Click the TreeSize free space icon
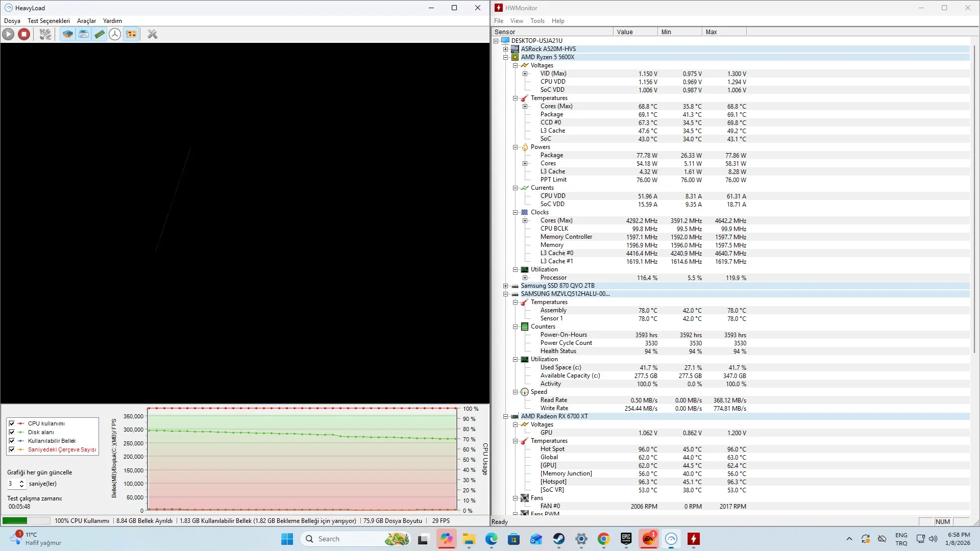 point(115,34)
